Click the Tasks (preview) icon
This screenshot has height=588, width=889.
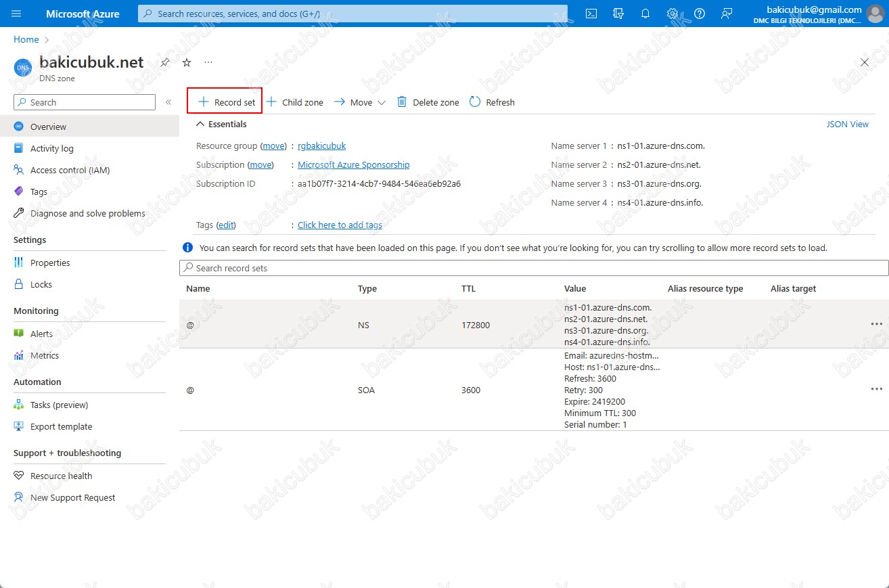[19, 405]
